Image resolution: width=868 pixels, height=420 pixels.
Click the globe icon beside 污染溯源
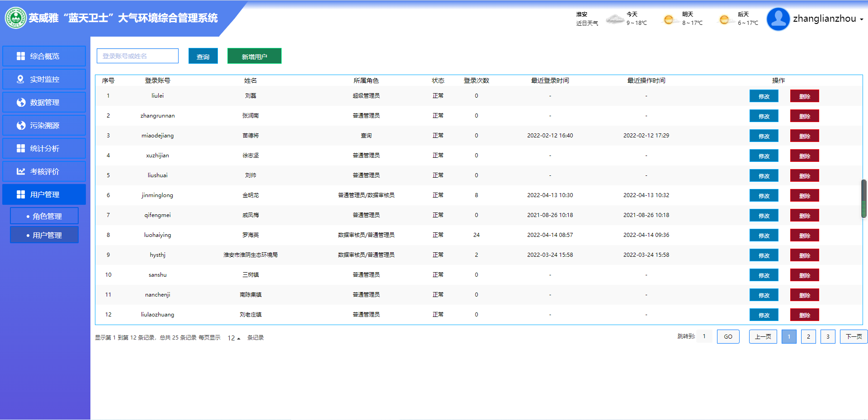(x=21, y=125)
